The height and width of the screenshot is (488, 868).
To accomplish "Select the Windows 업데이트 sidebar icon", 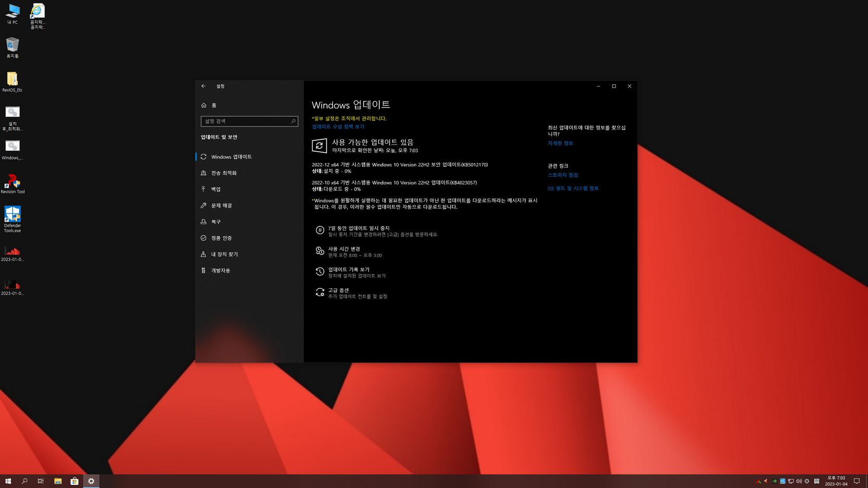I will pos(203,156).
